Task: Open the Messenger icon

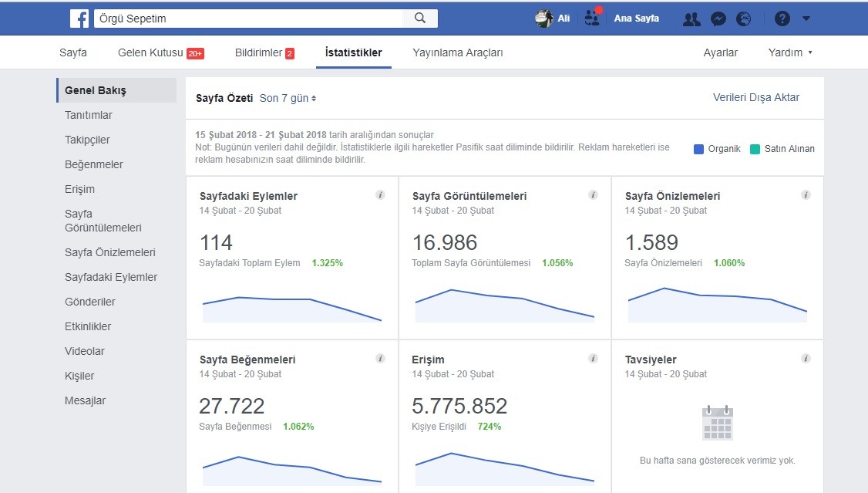Action: 718,19
